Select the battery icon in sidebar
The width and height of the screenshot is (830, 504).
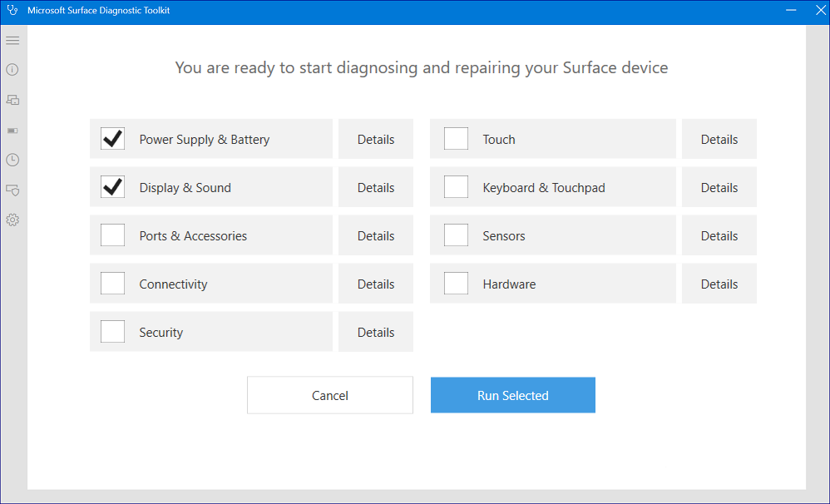pos(12,131)
